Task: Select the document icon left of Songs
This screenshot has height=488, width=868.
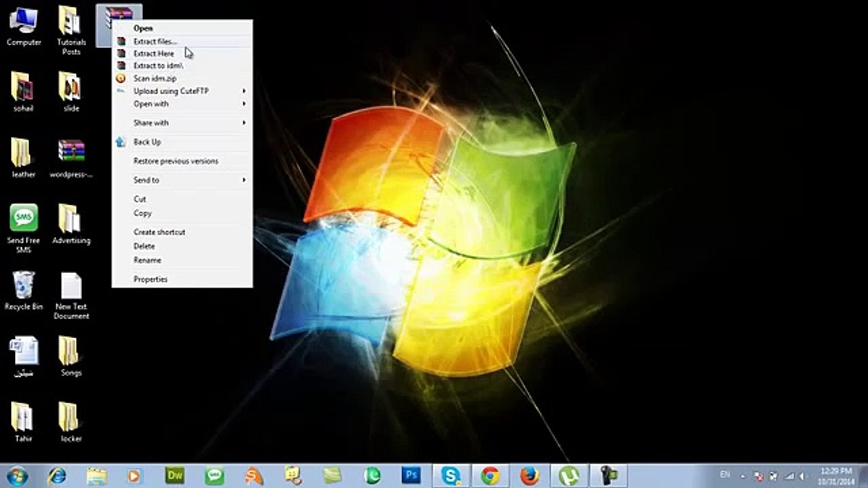Action: click(x=23, y=357)
